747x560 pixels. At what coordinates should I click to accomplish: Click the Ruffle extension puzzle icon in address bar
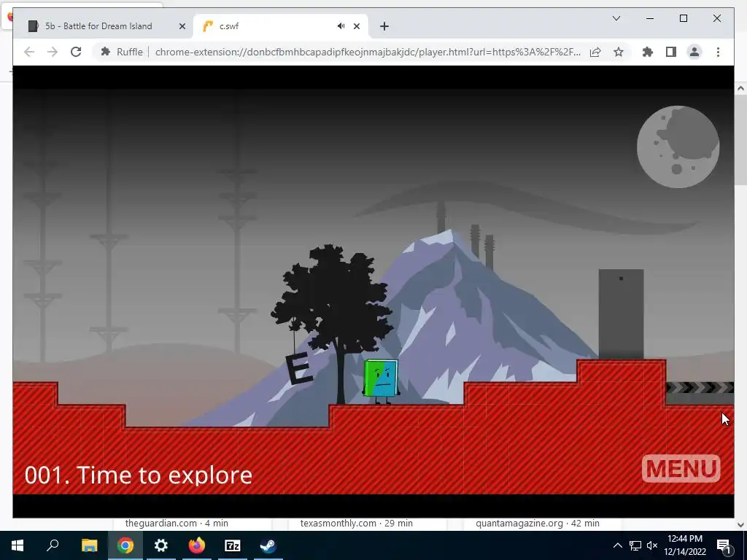[106, 52]
